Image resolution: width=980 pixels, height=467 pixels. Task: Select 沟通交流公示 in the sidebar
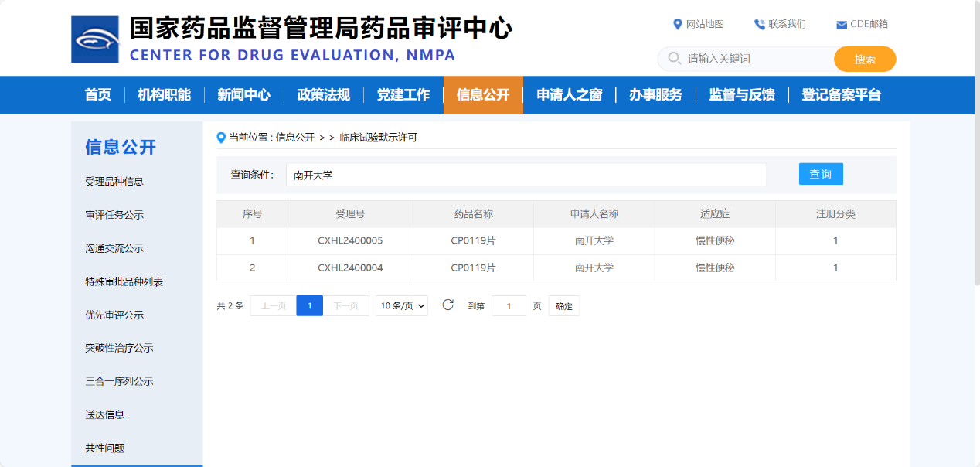pos(114,248)
